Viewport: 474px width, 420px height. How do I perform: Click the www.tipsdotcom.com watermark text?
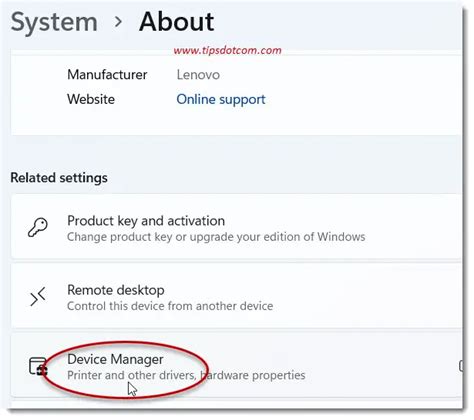[227, 50]
